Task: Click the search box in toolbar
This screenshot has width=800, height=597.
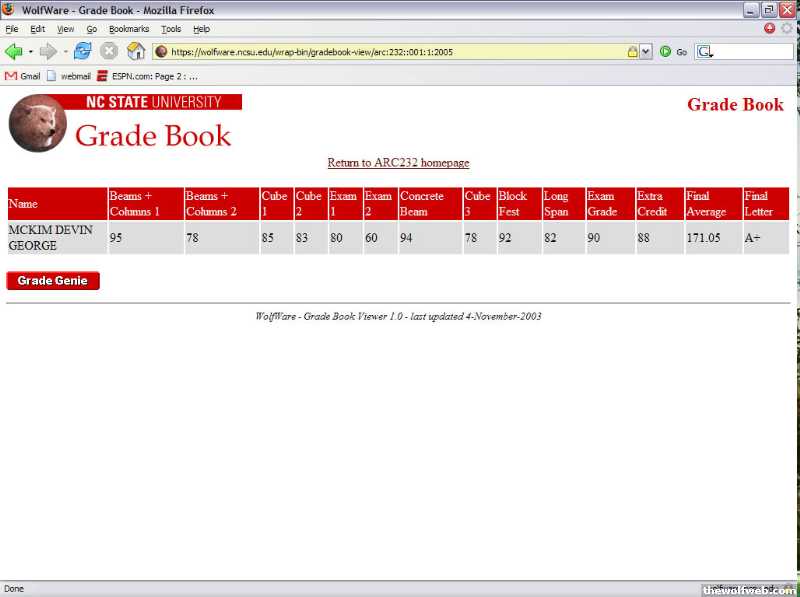Action: click(750, 52)
